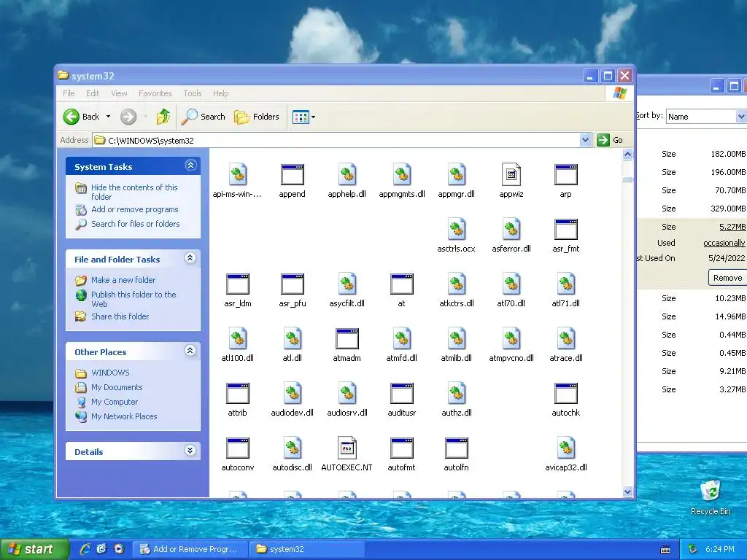
Task: Collapse the Other Places panel
Action: click(190, 351)
